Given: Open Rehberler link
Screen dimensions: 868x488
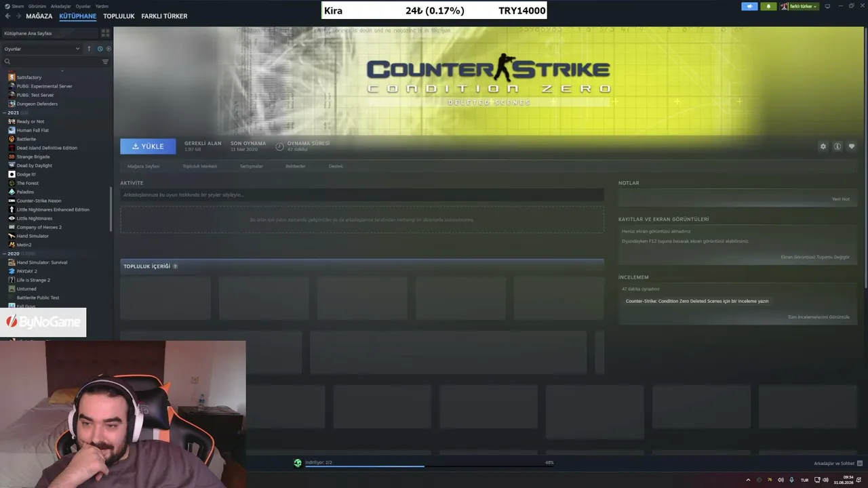Looking at the screenshot, I should [296, 166].
